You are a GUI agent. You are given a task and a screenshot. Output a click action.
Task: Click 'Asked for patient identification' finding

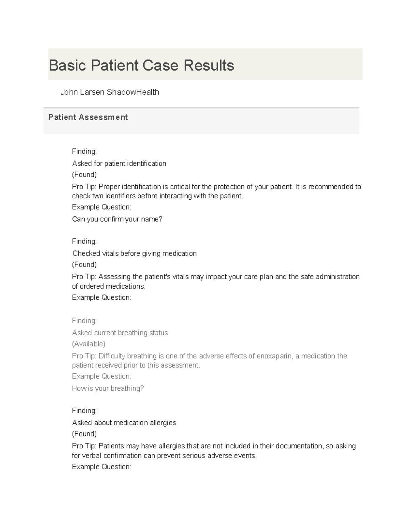coord(119,163)
